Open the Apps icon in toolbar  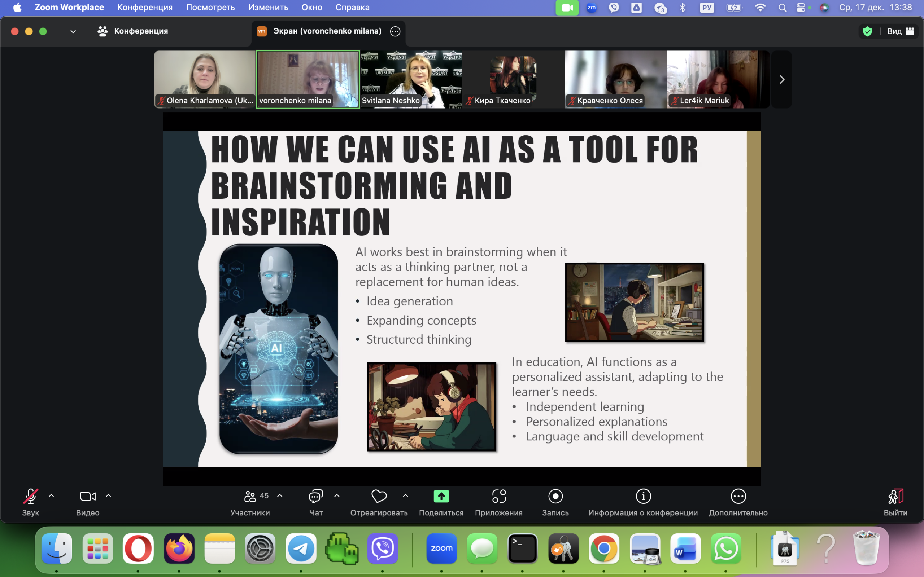tap(499, 497)
